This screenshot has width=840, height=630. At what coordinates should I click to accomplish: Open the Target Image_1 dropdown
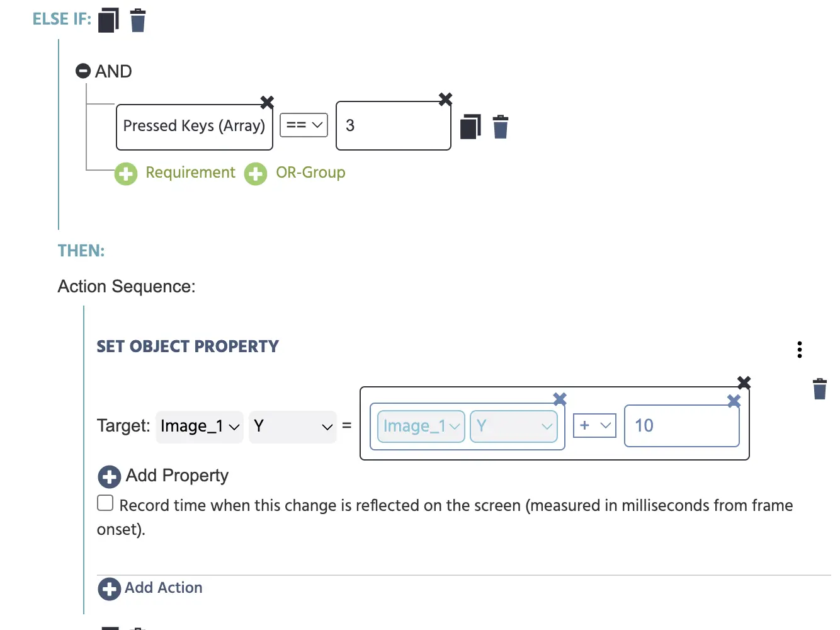(200, 427)
